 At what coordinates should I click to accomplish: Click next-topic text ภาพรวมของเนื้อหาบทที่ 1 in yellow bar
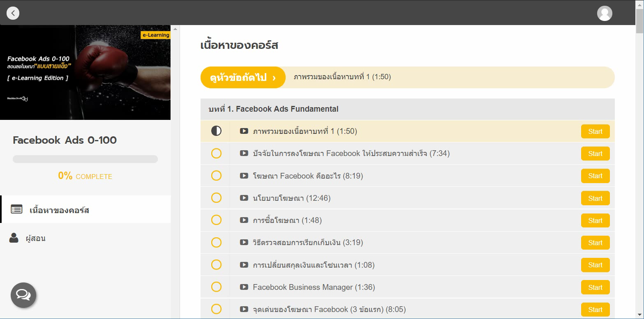pyautogui.click(x=342, y=77)
